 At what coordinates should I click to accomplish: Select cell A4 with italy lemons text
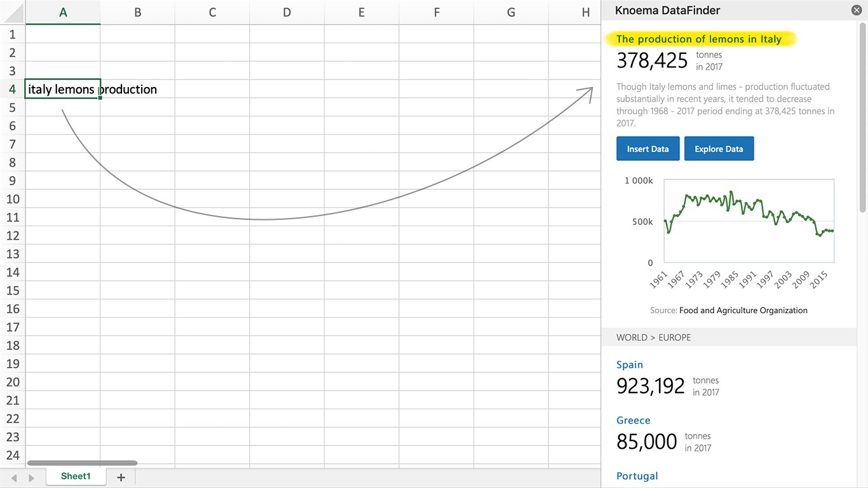click(63, 89)
